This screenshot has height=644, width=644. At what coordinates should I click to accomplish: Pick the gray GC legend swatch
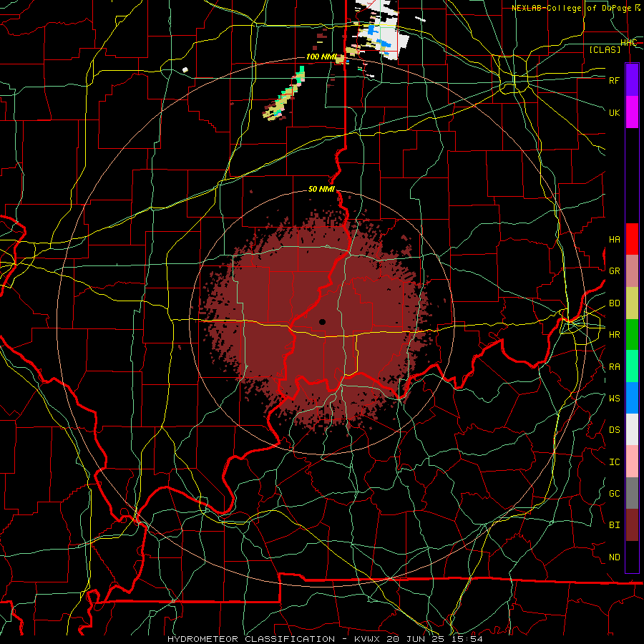[x=632, y=493]
